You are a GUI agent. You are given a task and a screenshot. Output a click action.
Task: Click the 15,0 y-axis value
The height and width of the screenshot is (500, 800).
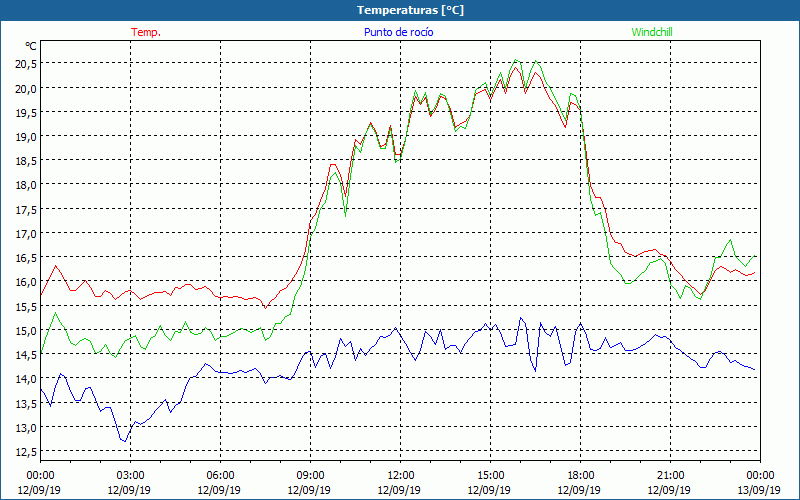pos(26,330)
